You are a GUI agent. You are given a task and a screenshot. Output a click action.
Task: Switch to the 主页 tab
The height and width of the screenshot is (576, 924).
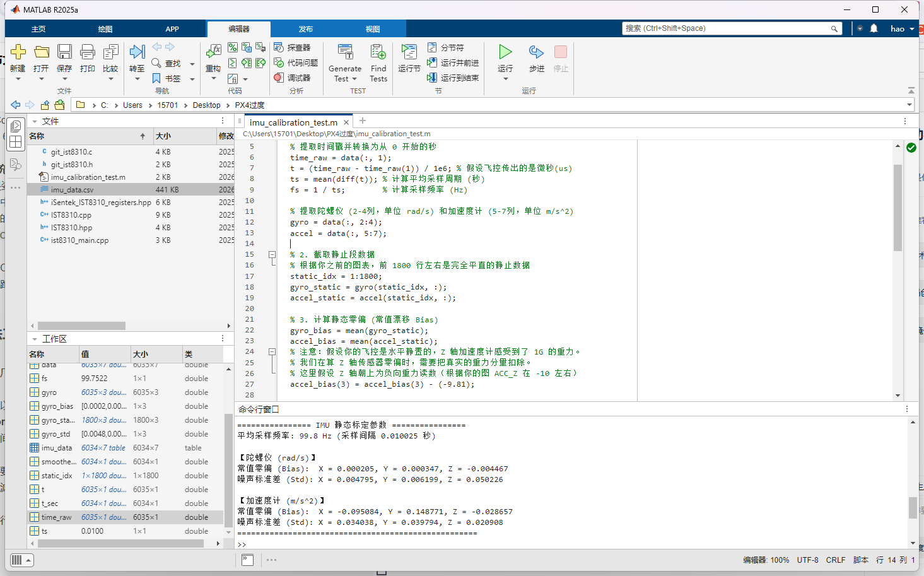tap(38, 29)
